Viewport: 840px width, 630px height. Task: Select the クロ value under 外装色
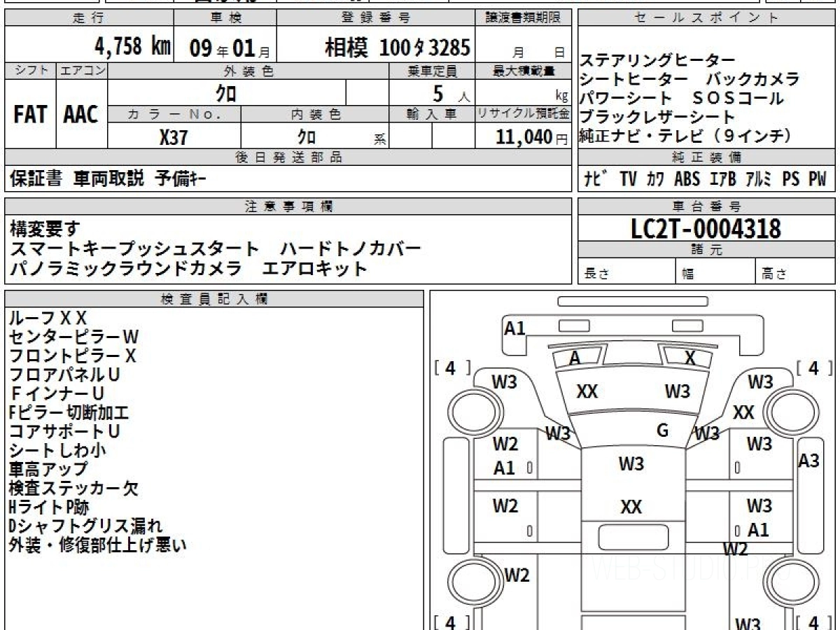pos(226,92)
